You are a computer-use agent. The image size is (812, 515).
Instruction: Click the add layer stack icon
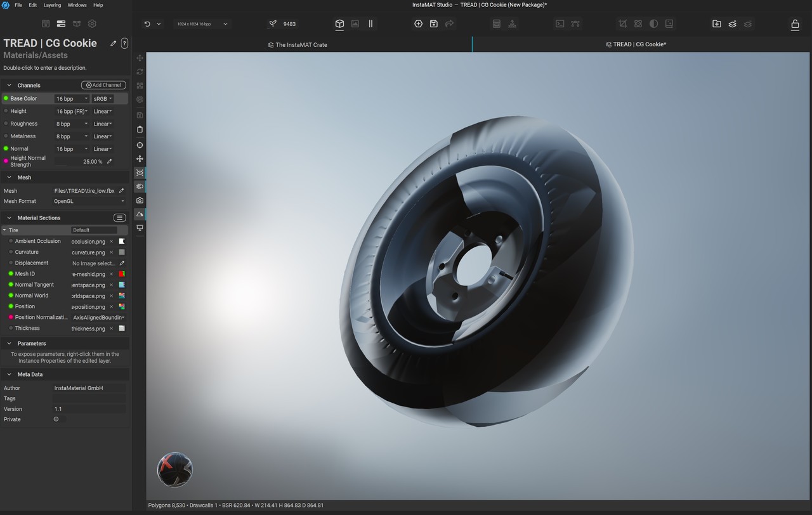pyautogui.click(x=732, y=24)
